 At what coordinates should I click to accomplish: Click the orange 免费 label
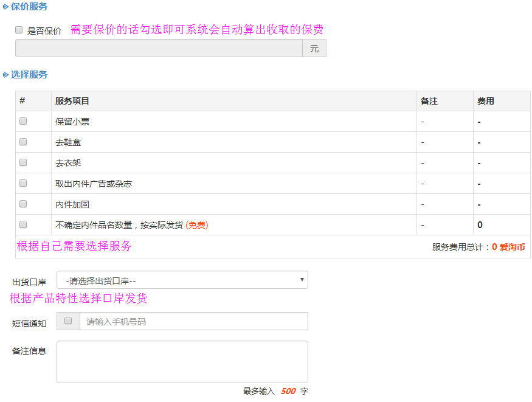[197, 225]
